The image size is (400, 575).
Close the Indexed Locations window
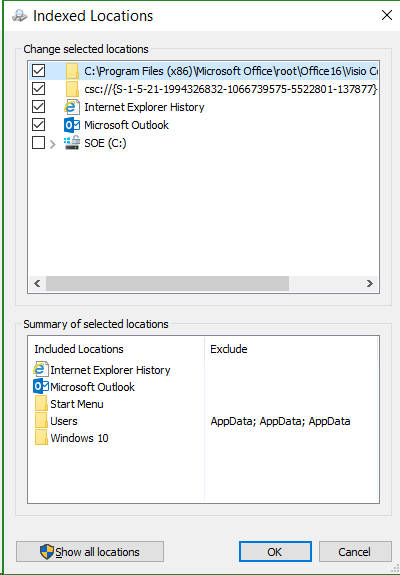coord(387,15)
